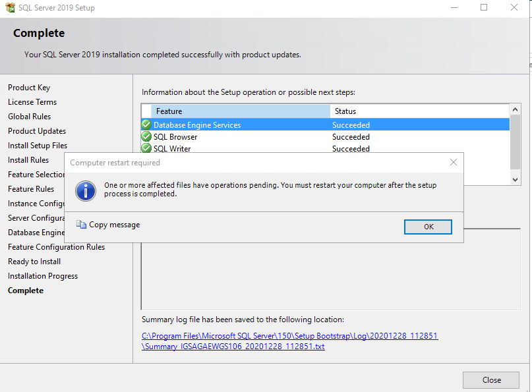Click the Close button of the setup

point(491,379)
